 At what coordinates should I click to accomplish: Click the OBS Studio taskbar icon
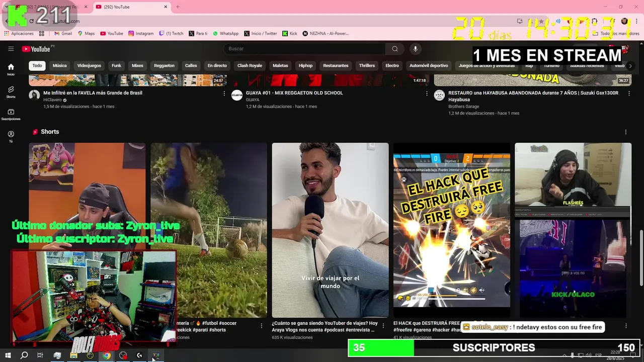click(123, 355)
